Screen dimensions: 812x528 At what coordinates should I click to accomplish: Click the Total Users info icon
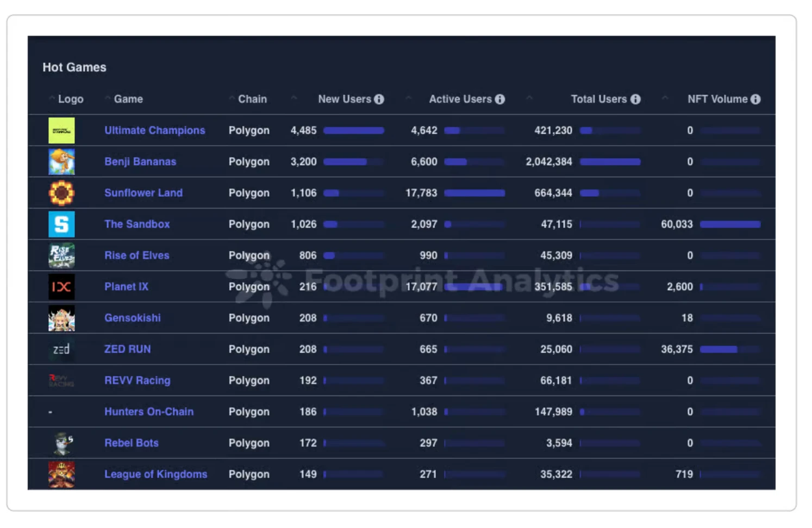click(635, 99)
